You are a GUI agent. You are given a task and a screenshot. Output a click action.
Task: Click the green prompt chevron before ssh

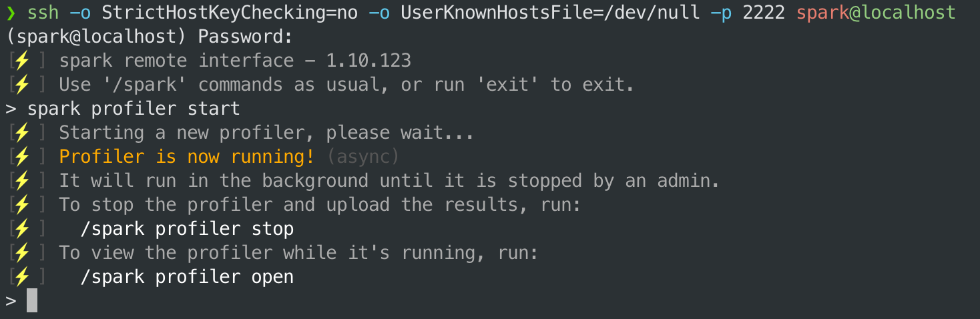11,13
